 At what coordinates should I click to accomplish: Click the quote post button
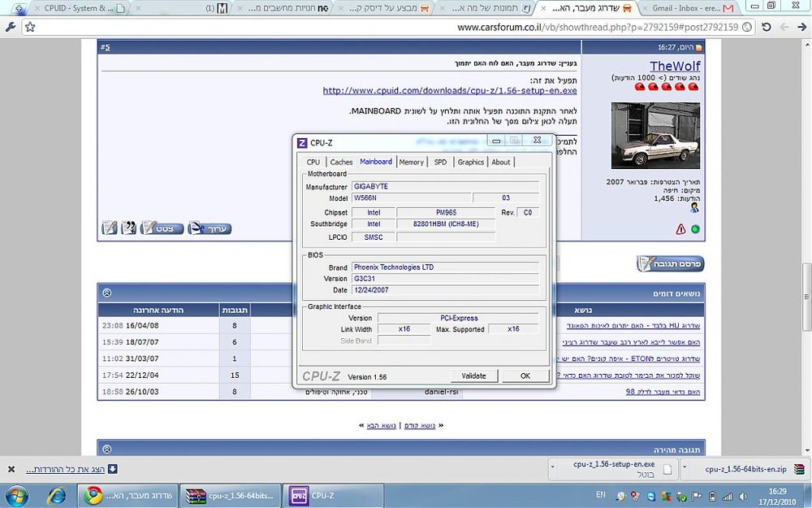(162, 228)
